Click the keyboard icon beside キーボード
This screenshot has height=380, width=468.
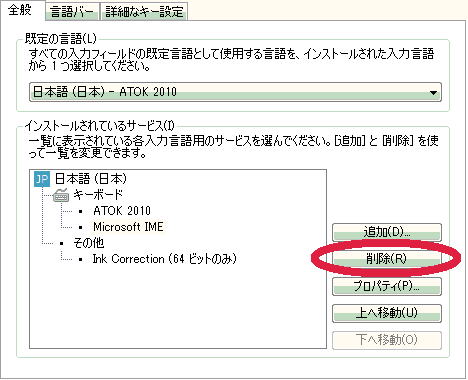point(61,195)
